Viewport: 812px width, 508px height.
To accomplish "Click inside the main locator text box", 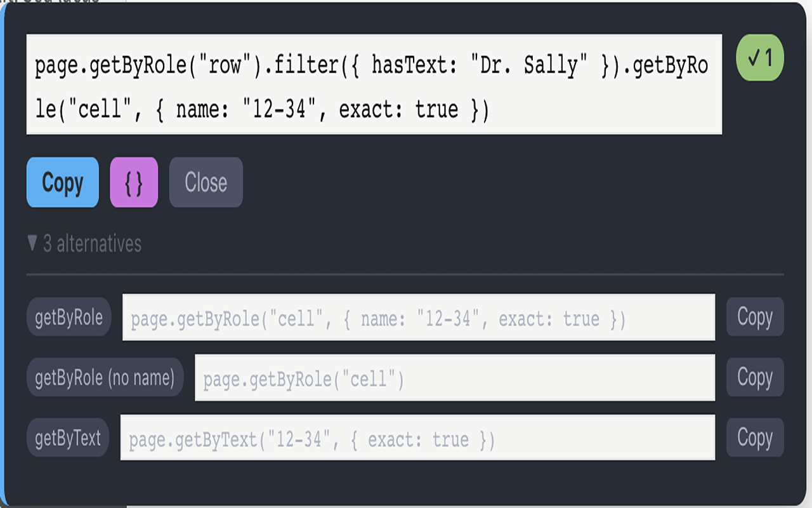I will (374, 84).
